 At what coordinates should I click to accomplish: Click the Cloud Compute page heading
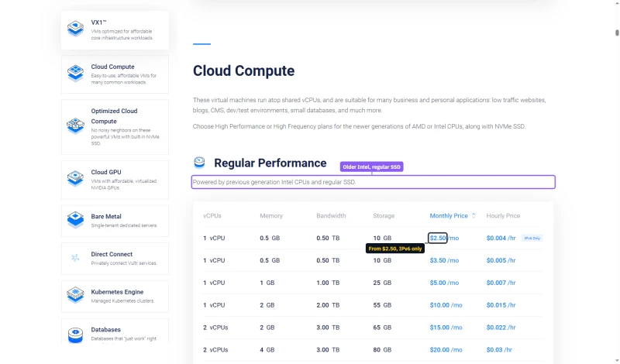pyautogui.click(x=243, y=70)
